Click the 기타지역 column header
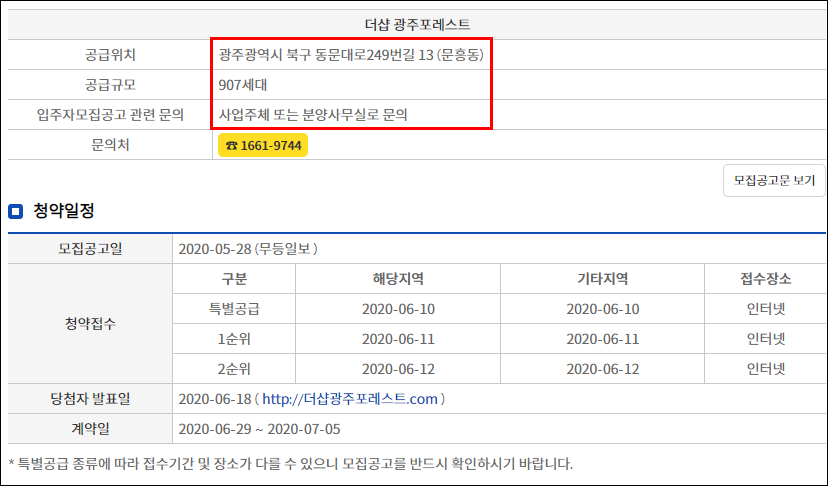Screen dimensions: 828x486 pos(603,279)
